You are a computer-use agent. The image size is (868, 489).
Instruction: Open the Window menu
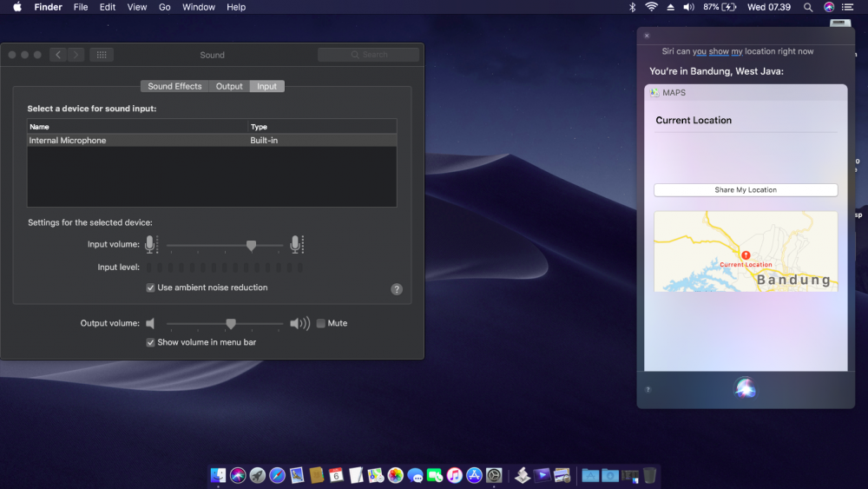199,7
